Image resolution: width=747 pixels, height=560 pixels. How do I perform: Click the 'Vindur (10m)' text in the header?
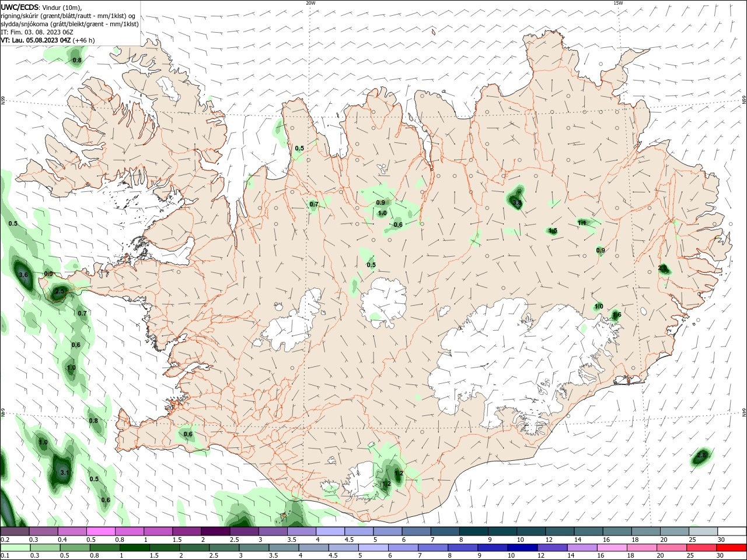(62, 7)
